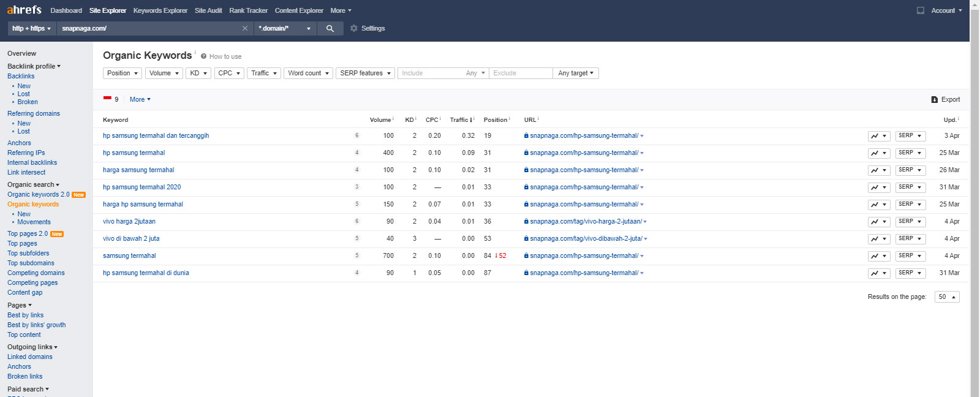Viewport: 980px width, 397px height.
Task: Open Position filter dropdown
Action: (x=123, y=73)
